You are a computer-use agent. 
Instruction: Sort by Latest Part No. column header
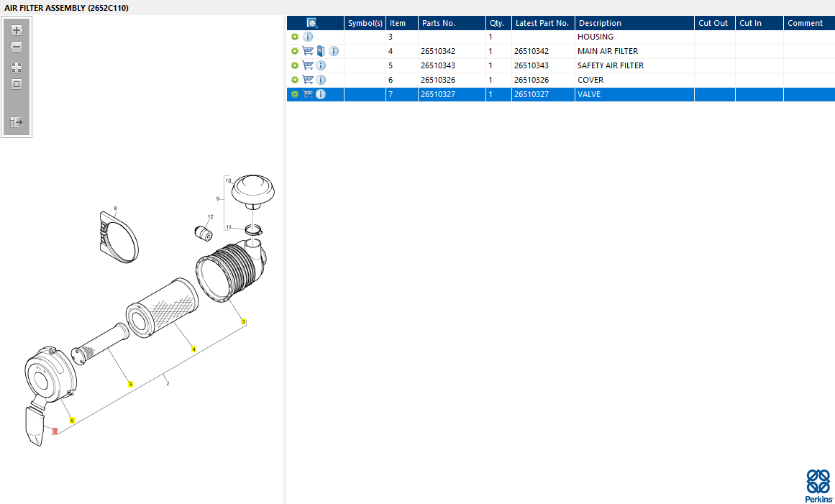click(543, 23)
